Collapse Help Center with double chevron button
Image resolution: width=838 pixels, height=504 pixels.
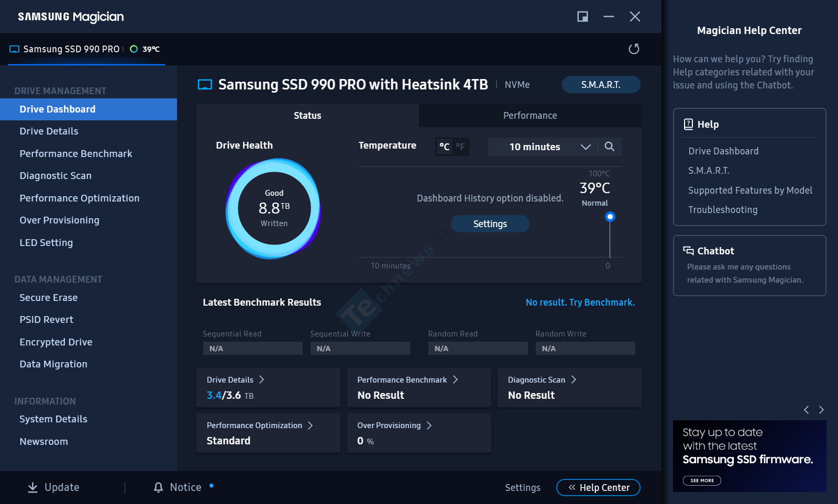[x=598, y=487]
